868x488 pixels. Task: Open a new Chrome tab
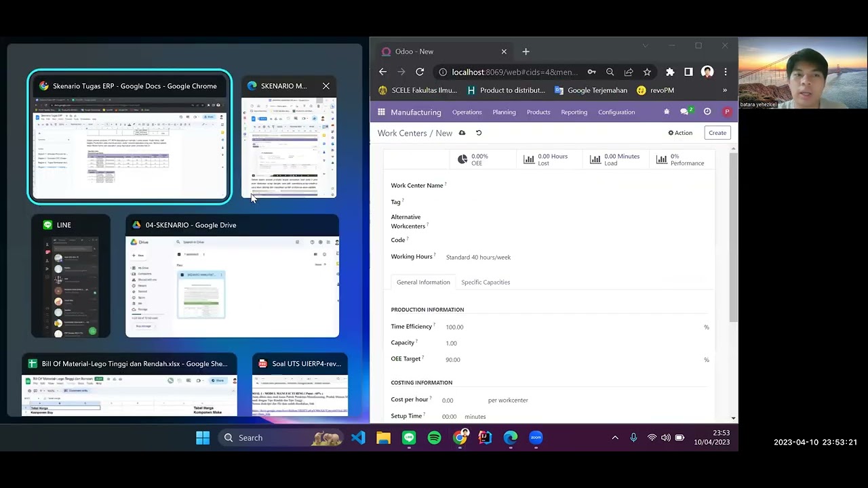coord(526,52)
